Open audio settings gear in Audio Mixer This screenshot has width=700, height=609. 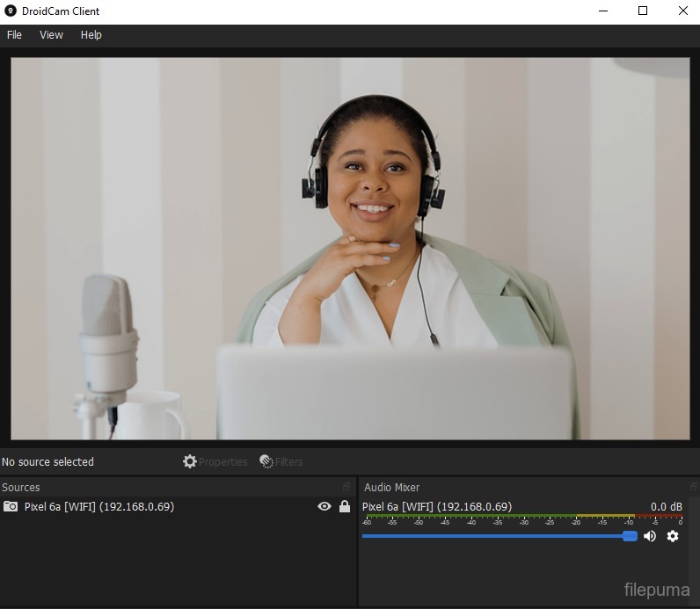[x=673, y=536]
